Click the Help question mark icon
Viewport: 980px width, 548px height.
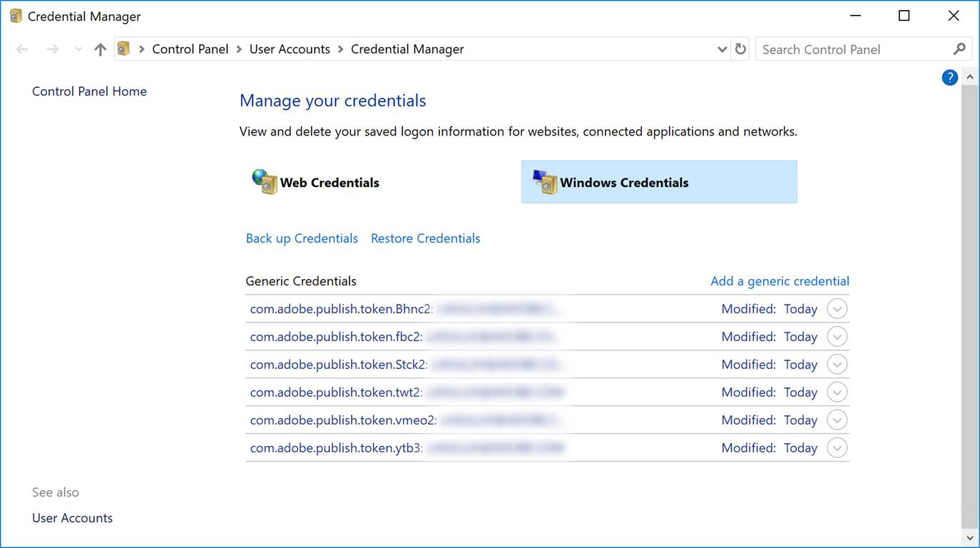tap(949, 78)
